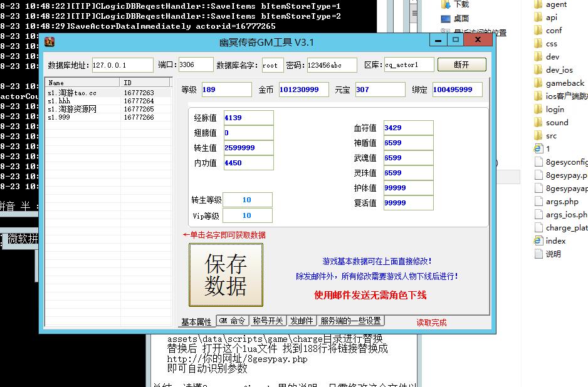Image resolution: width=588 pixels, height=387 pixels.
Task: Open the 说明 text file icon
Action: click(538, 254)
